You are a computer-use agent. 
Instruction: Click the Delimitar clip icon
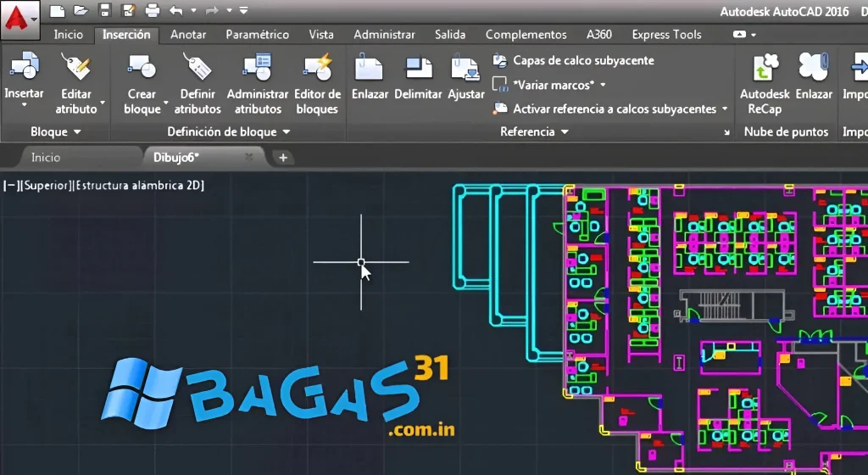(418, 68)
